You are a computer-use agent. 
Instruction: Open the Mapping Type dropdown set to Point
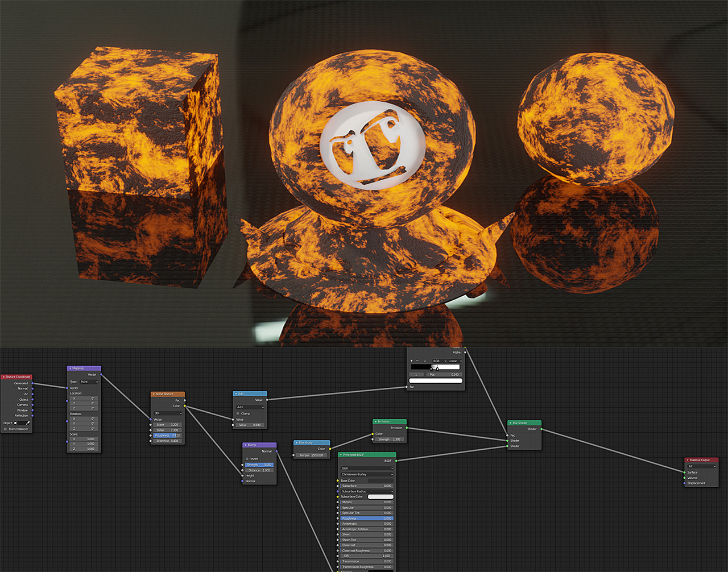pos(89,382)
